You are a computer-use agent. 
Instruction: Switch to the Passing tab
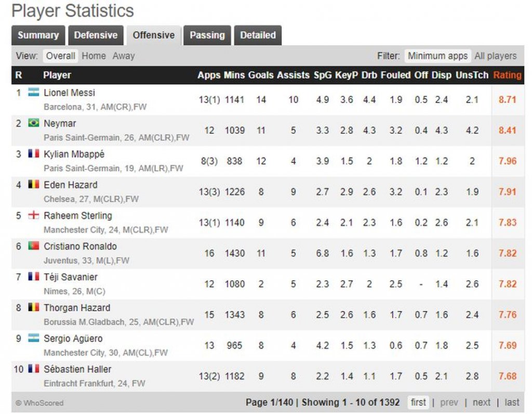point(207,35)
